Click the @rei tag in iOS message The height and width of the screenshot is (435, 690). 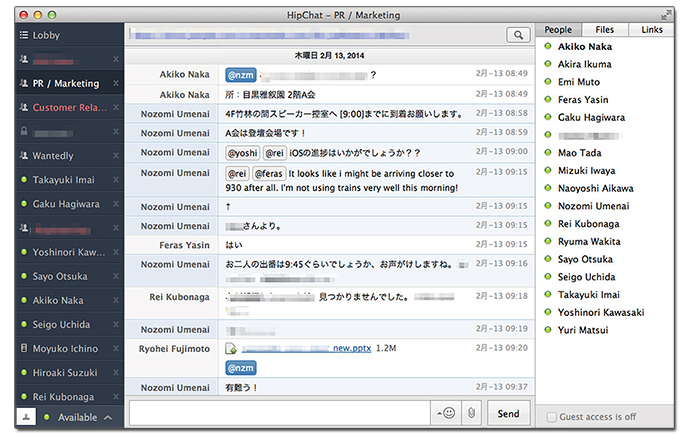[x=275, y=153]
